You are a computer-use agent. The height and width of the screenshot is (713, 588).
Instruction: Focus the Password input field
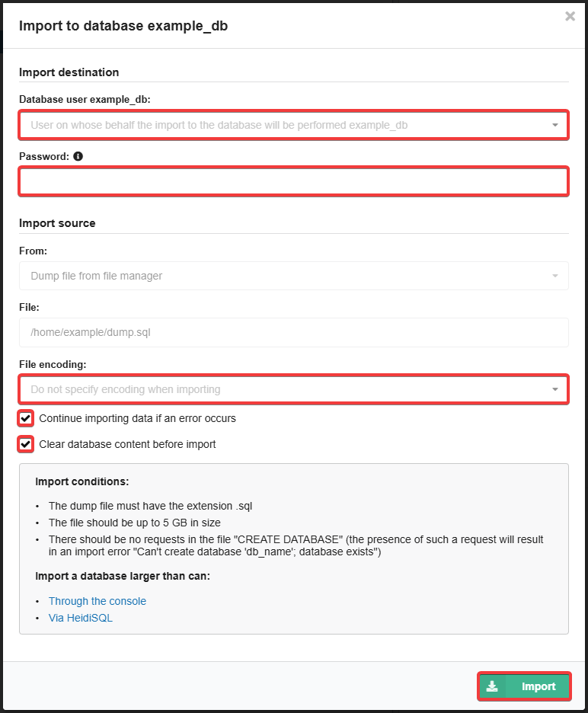(x=294, y=181)
